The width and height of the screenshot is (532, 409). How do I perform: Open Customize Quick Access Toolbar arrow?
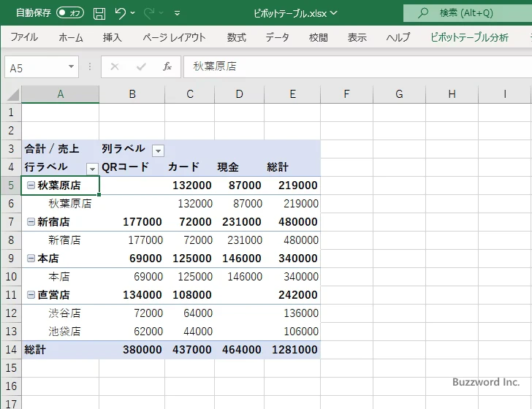[177, 14]
